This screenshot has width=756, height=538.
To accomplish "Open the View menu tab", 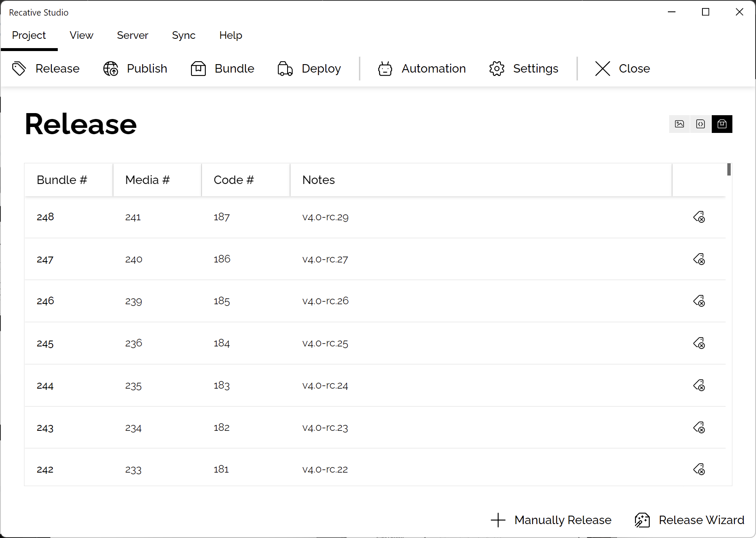I will pyautogui.click(x=81, y=35).
